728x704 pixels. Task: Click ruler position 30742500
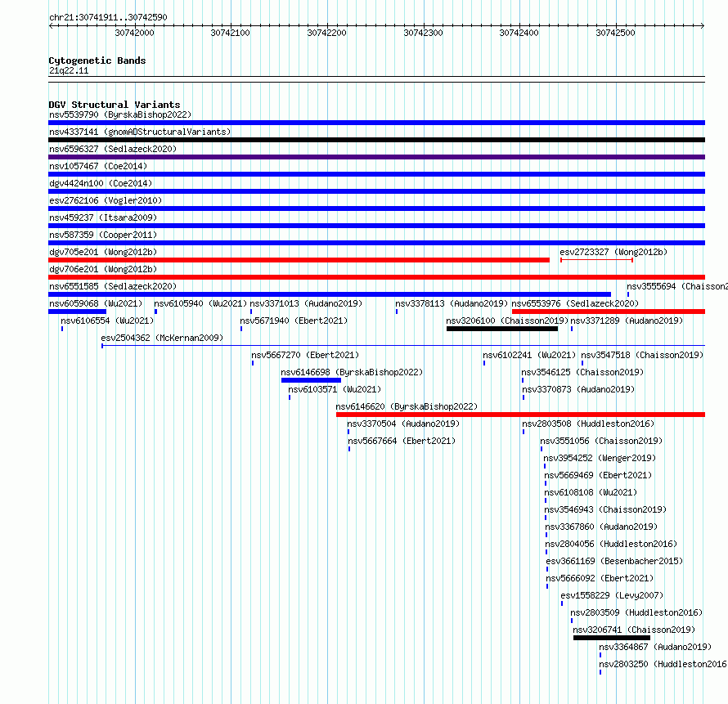[x=616, y=33]
